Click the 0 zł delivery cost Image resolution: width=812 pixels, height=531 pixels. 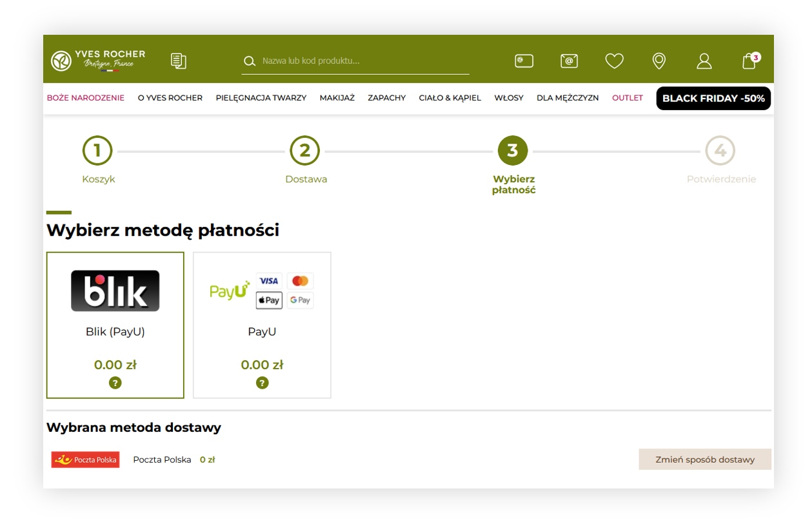pos(207,460)
